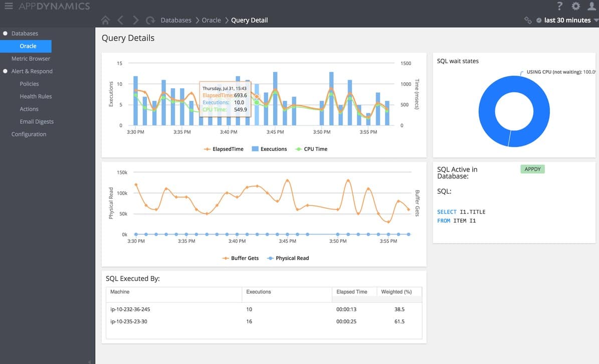Collapse the Alert & Respond section

pos(6,71)
